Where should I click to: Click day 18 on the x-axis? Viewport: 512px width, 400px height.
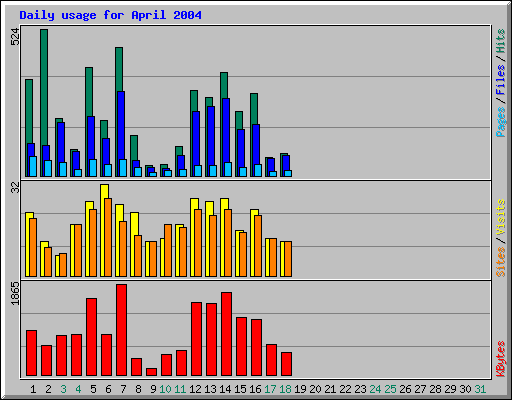(x=285, y=389)
